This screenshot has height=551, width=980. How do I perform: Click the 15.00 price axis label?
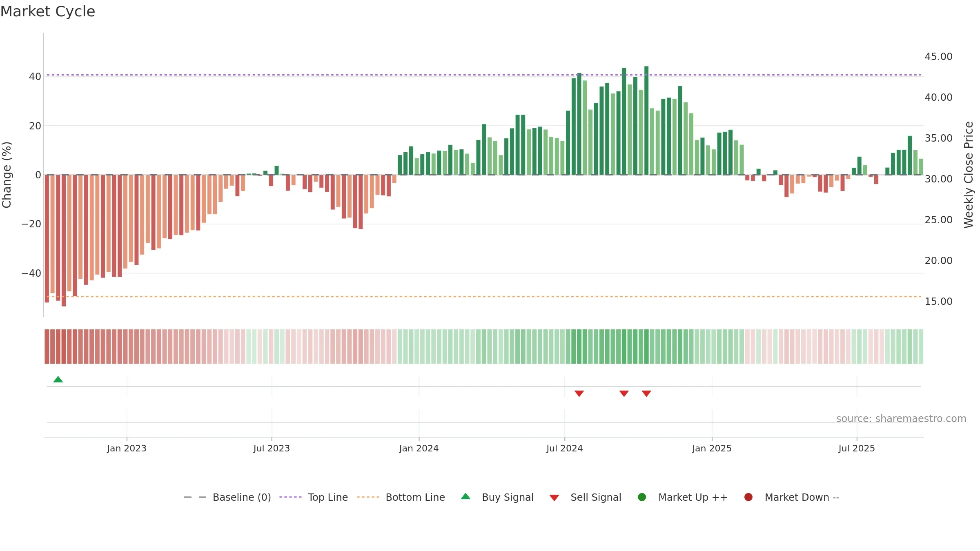coord(938,302)
